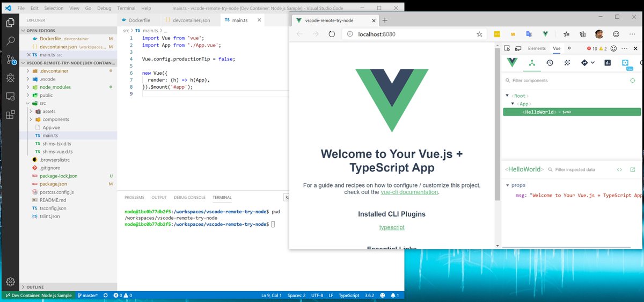
Task: Expand the components folder in Explorer
Action: tap(31, 119)
